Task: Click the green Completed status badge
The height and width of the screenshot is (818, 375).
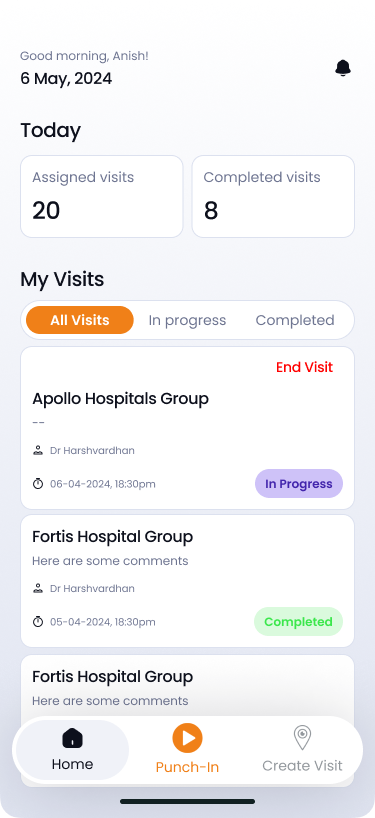Action: point(298,622)
